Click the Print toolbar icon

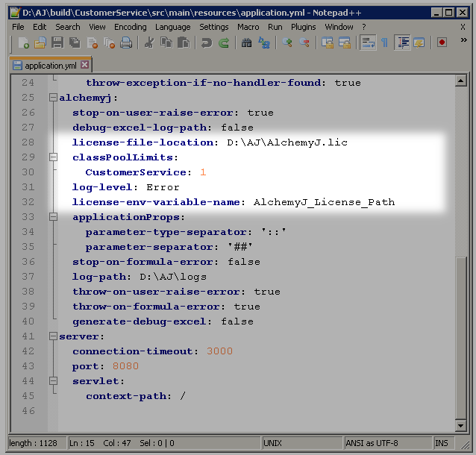pos(126,43)
